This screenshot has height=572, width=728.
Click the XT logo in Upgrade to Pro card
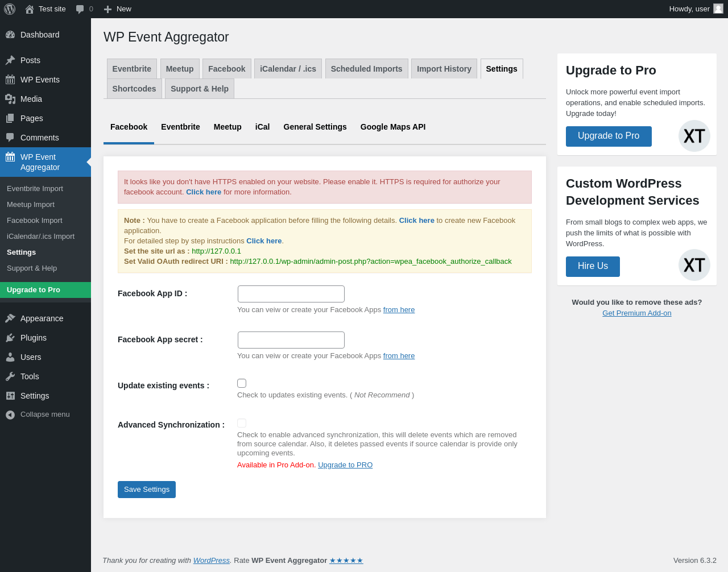pos(694,136)
